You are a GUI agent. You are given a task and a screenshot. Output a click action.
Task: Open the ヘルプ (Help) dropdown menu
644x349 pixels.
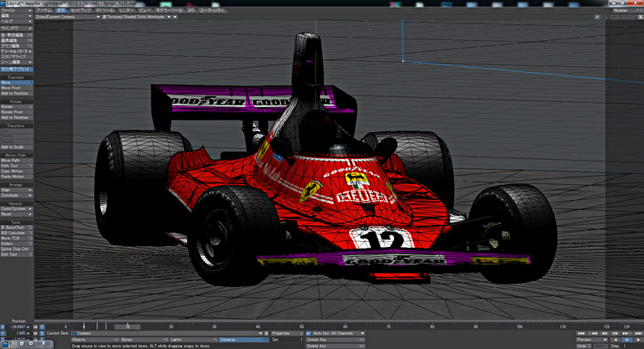click(x=17, y=22)
